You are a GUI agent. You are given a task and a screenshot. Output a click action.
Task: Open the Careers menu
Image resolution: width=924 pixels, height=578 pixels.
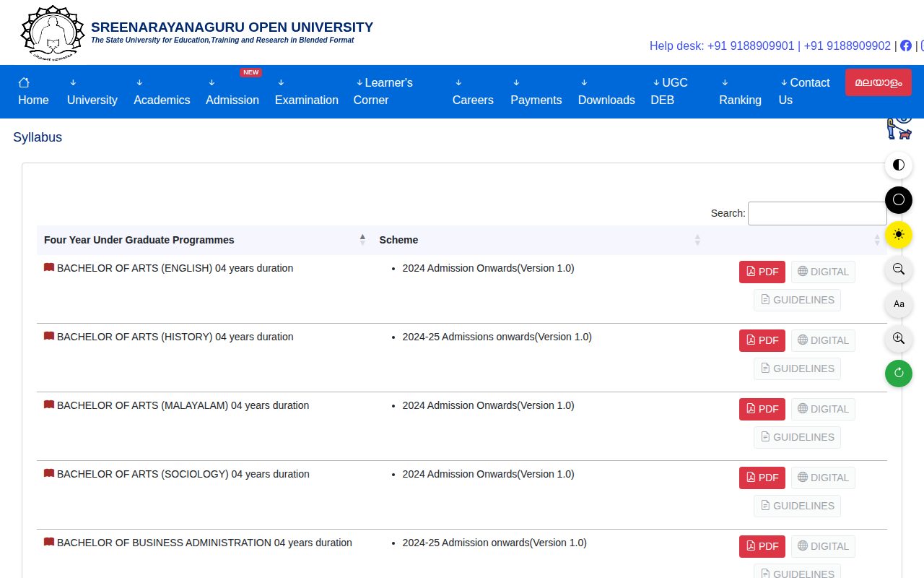pyautogui.click(x=473, y=92)
